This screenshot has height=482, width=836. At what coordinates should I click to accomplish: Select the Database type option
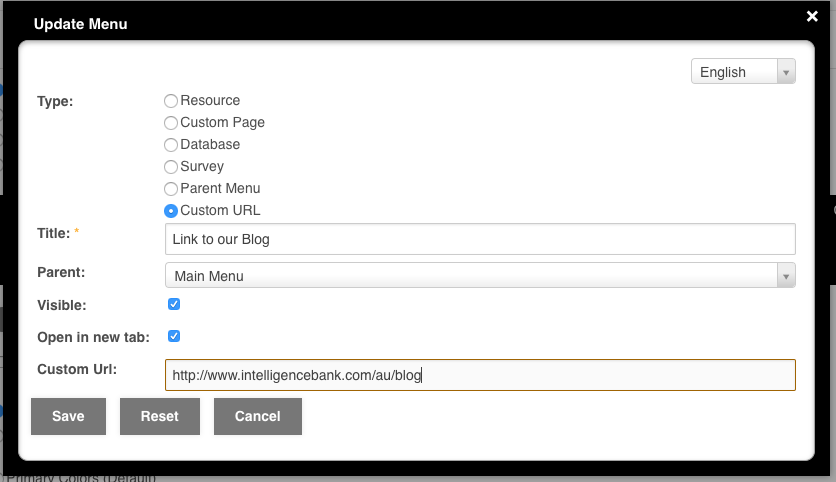pyautogui.click(x=171, y=145)
